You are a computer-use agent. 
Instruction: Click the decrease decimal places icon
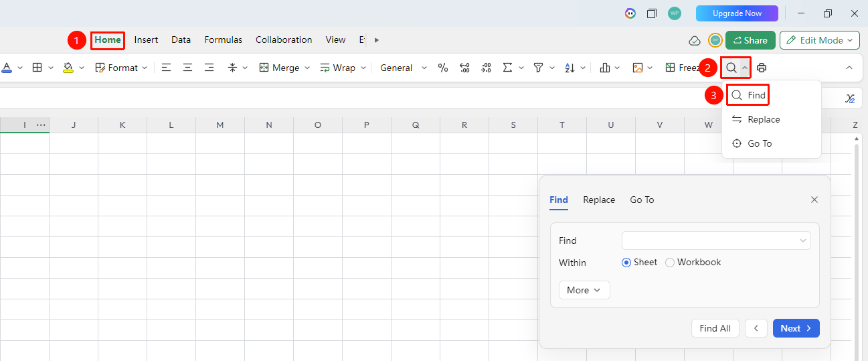pos(487,68)
